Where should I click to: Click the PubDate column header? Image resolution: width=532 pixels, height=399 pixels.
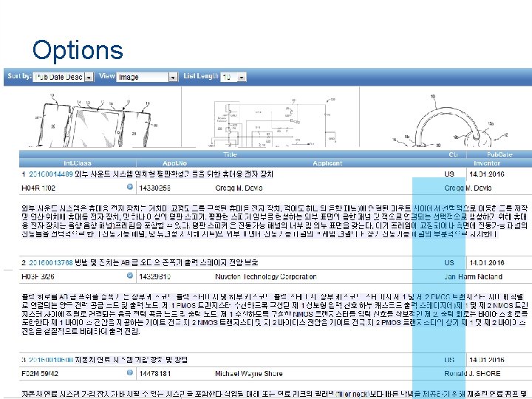coord(499,154)
